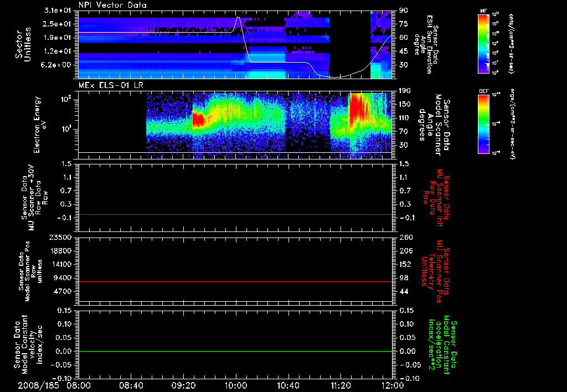Click the "18800" scanner position tick value
This screenshot has width=567, height=392.
click(61, 251)
